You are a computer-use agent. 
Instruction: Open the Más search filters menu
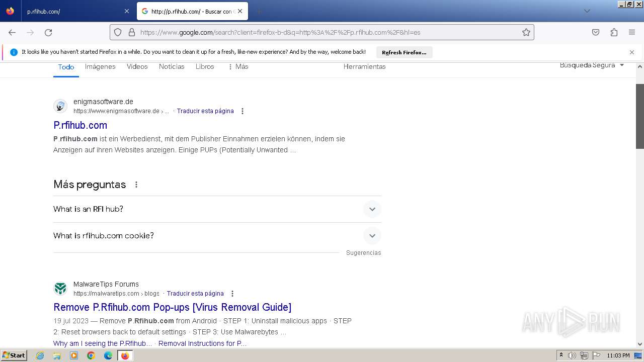238,66
